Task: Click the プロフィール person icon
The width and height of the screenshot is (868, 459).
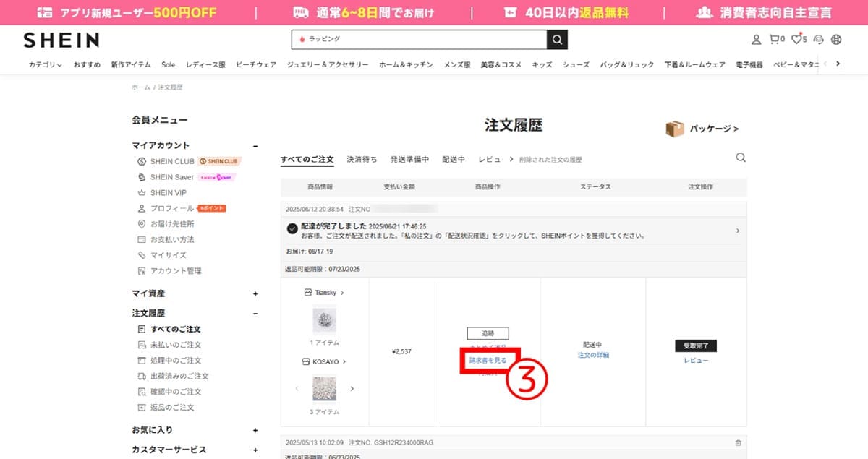Action: tap(143, 208)
